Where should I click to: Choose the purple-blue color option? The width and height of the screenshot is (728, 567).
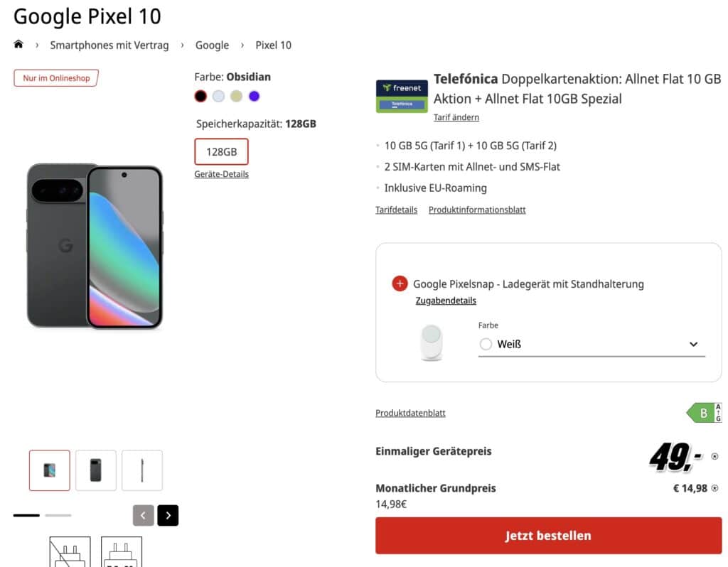tap(254, 96)
